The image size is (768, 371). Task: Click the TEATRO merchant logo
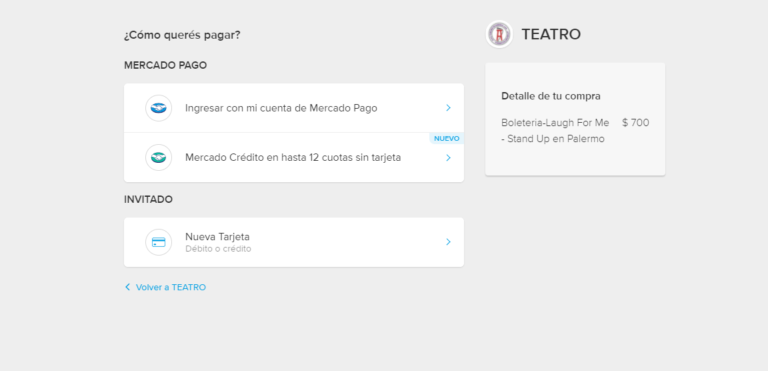[499, 34]
